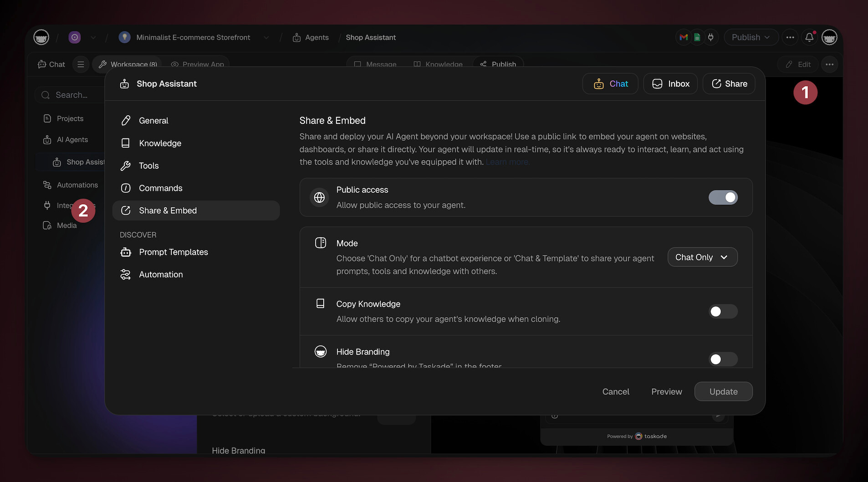The width and height of the screenshot is (868, 482).
Task: Open the Chat Only mode dropdown
Action: pos(702,257)
